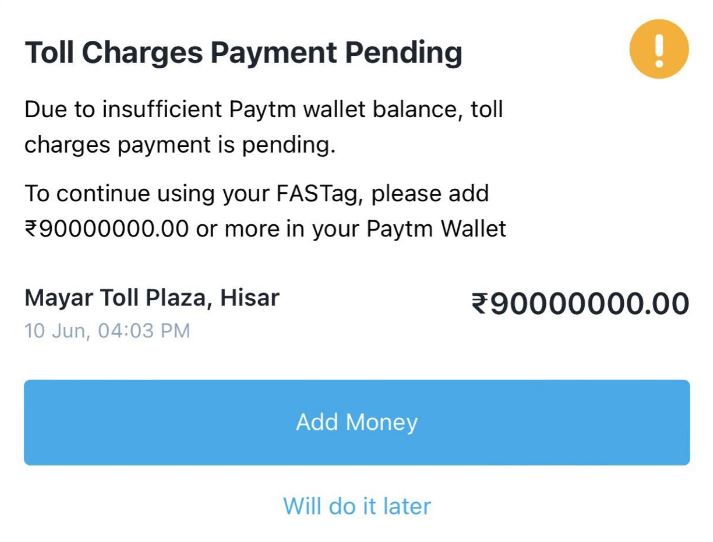Click the 04:03 PM time portion
This screenshot has width=713, height=542.
[x=144, y=331]
